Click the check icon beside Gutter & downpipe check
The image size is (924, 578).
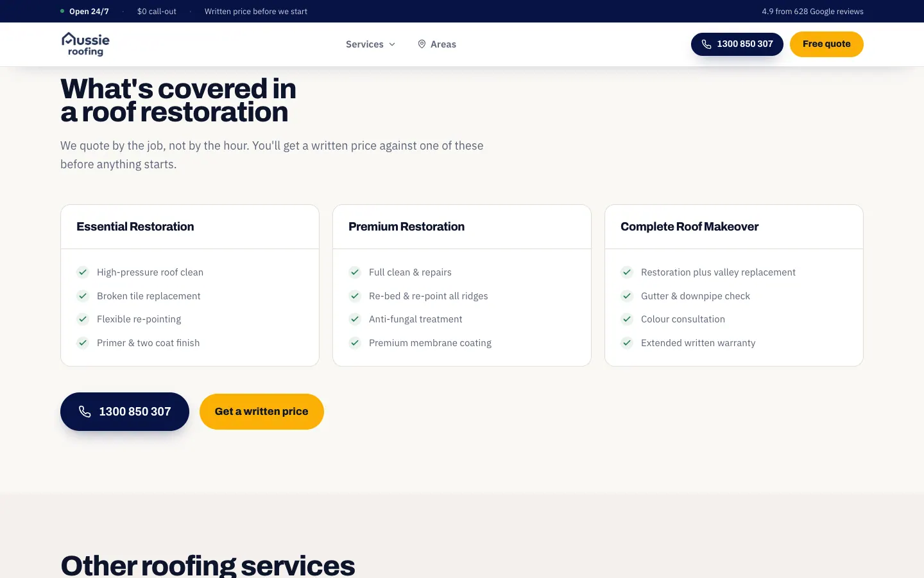click(627, 296)
